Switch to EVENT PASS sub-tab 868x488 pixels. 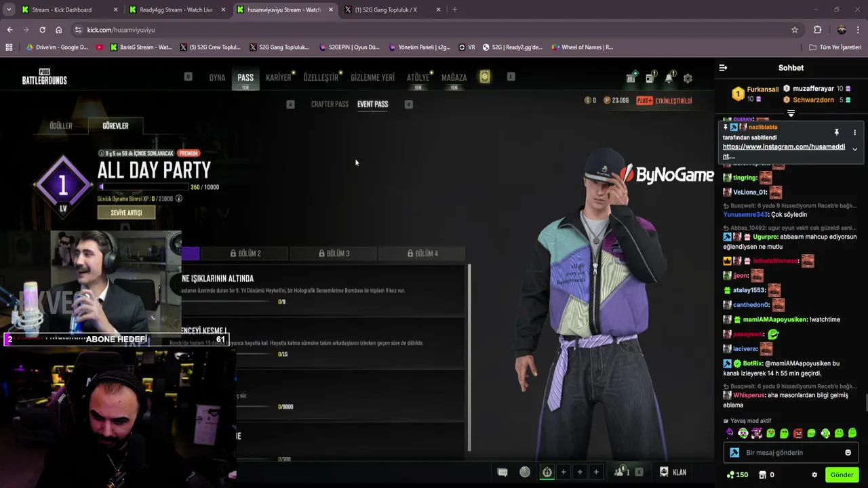372,104
